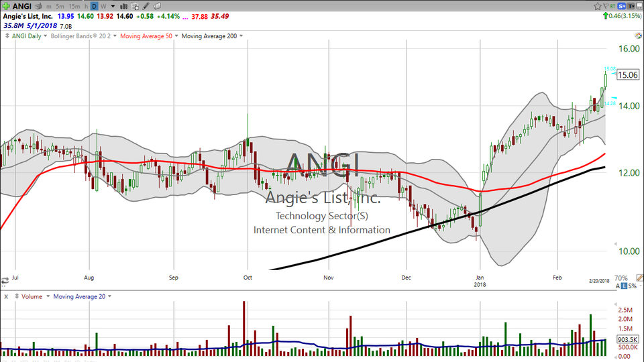The width and height of the screenshot is (644, 362).
Task: Click the Oct time axis label
Action: [248, 278]
